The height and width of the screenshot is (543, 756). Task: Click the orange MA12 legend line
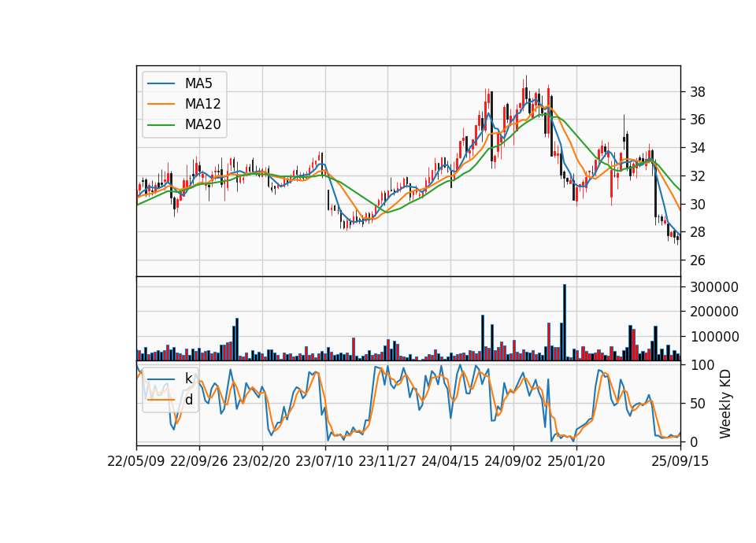pyautogui.click(x=161, y=104)
